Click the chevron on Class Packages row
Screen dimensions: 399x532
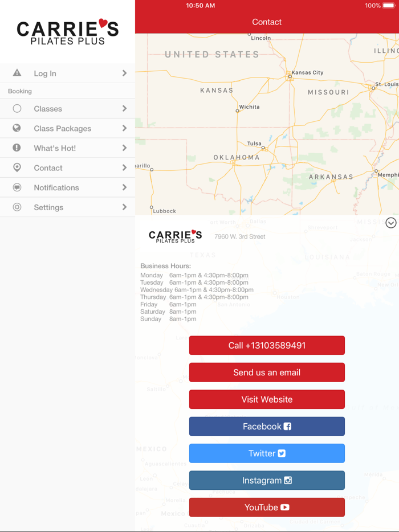[x=125, y=128]
